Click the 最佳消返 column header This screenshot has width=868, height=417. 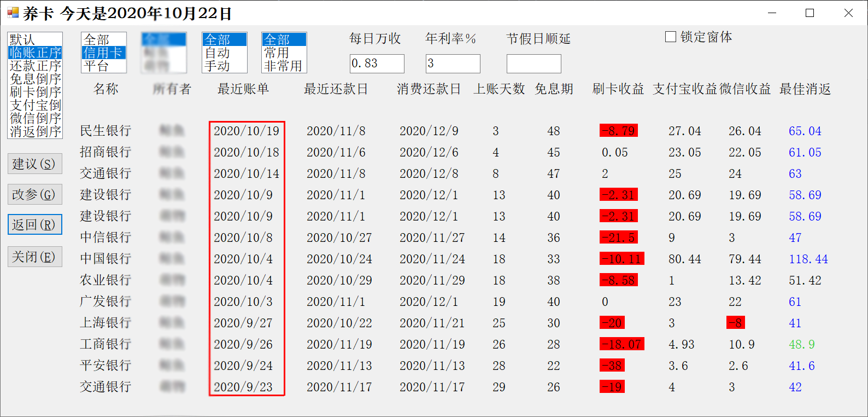(x=805, y=89)
